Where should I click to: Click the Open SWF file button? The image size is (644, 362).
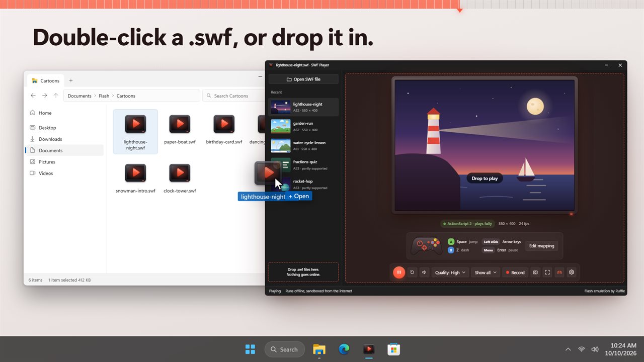[303, 79]
